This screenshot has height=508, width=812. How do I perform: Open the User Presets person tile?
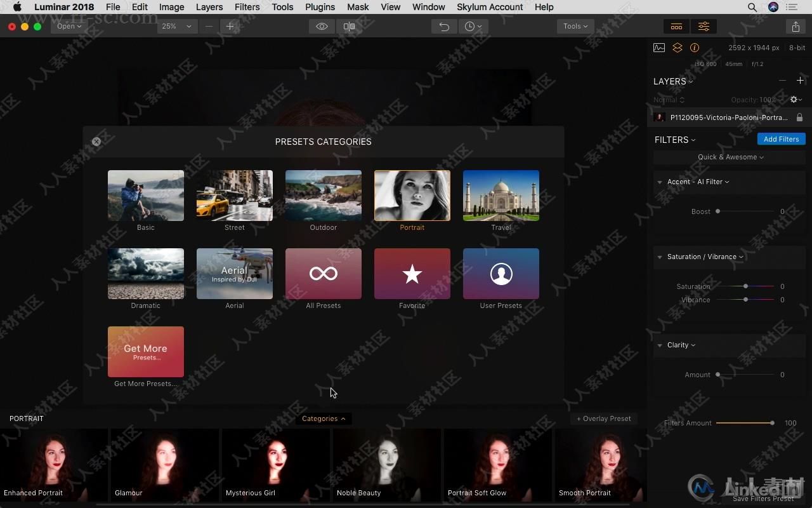click(501, 274)
